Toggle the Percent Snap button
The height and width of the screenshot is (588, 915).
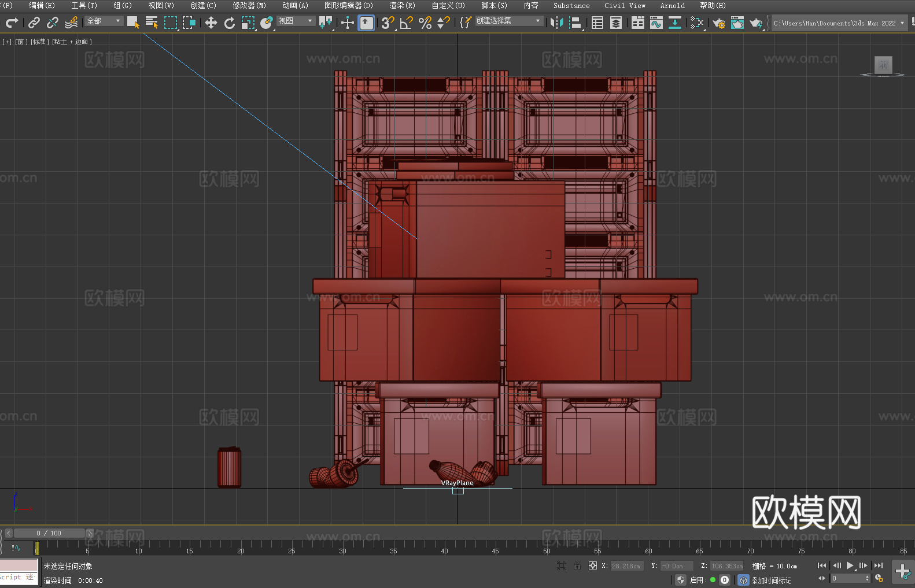click(425, 23)
